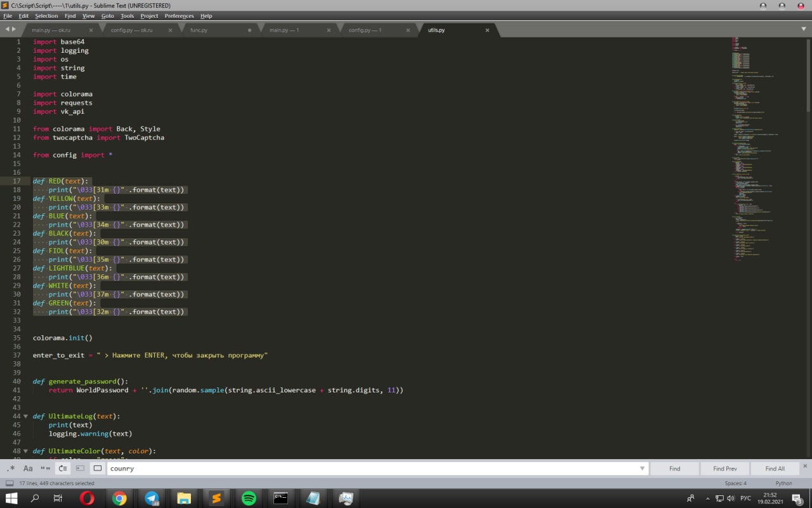This screenshot has width=812, height=508.
Task: Show hidden system tray icons
Action: [x=708, y=498]
